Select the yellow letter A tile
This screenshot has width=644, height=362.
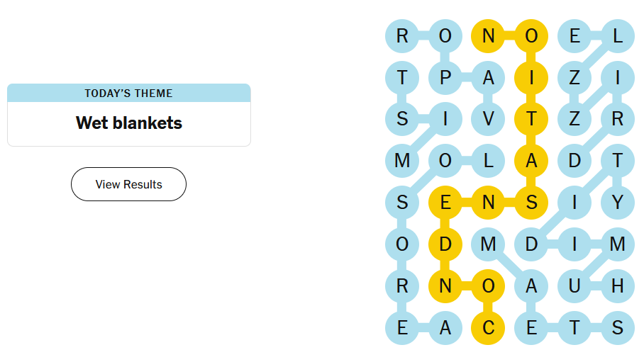point(531,161)
